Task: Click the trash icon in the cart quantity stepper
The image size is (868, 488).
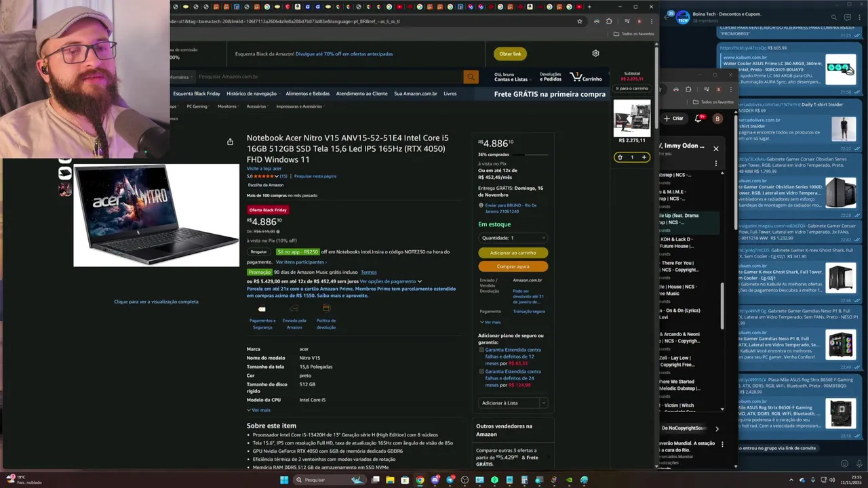Action: click(x=620, y=157)
